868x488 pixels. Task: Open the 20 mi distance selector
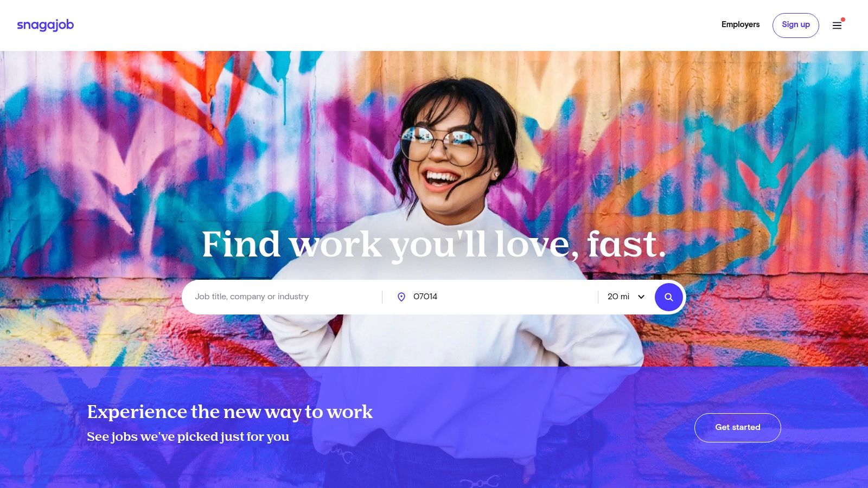[x=626, y=297]
